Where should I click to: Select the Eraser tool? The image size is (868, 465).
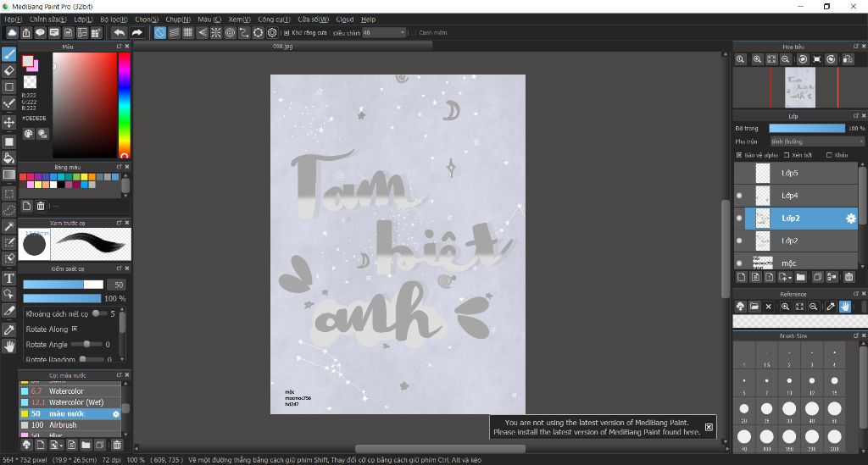pos(8,71)
